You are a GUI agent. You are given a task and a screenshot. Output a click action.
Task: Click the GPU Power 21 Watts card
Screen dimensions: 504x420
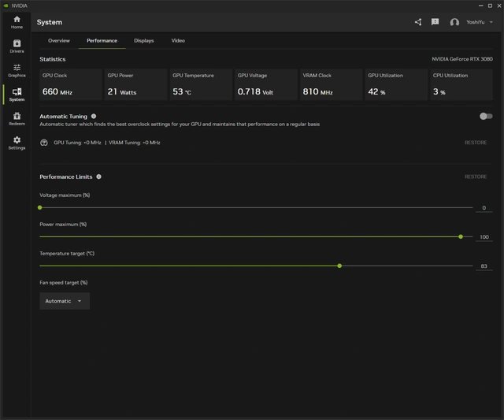(136, 84)
